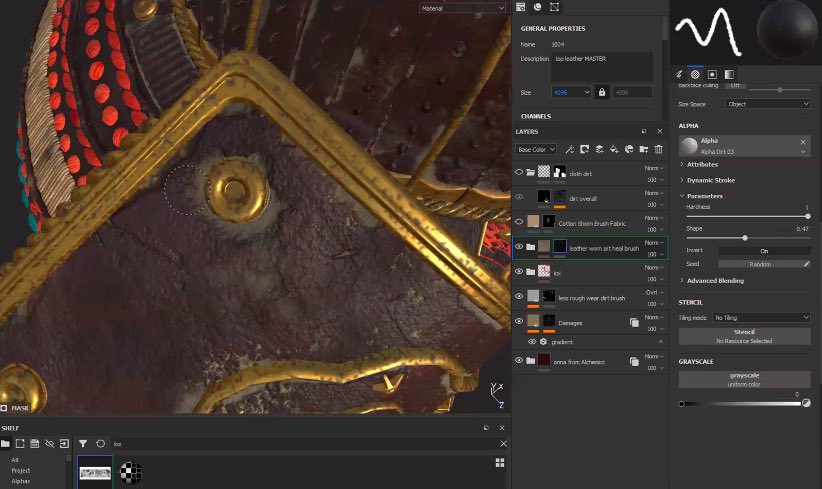Hide the Damages layer
This screenshot has width=822, height=489.
coord(518,321)
